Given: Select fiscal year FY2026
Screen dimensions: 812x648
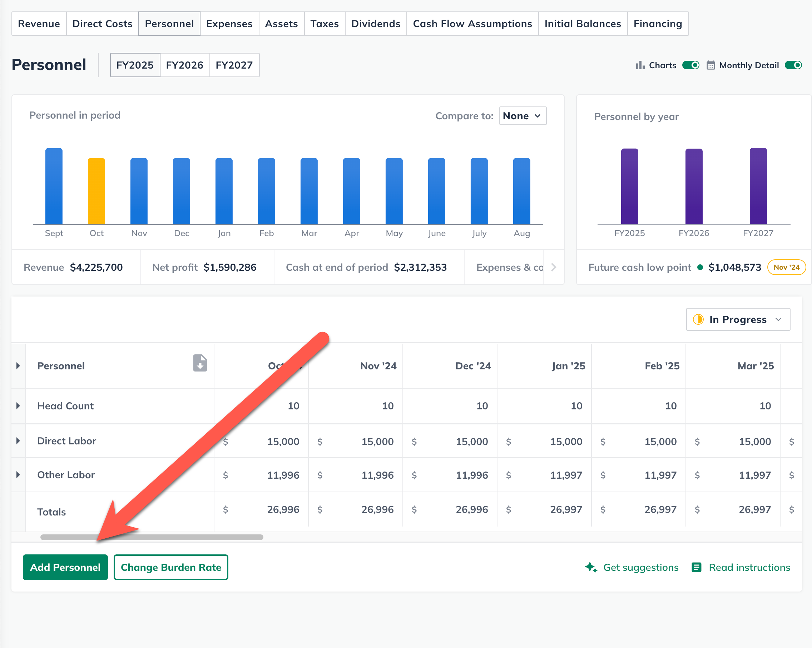Looking at the screenshot, I should (x=184, y=65).
